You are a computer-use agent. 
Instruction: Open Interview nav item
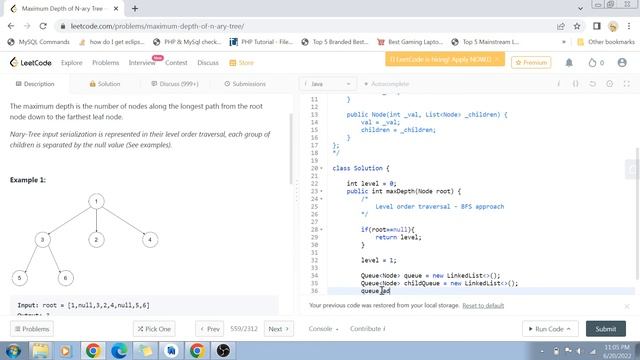point(142,62)
